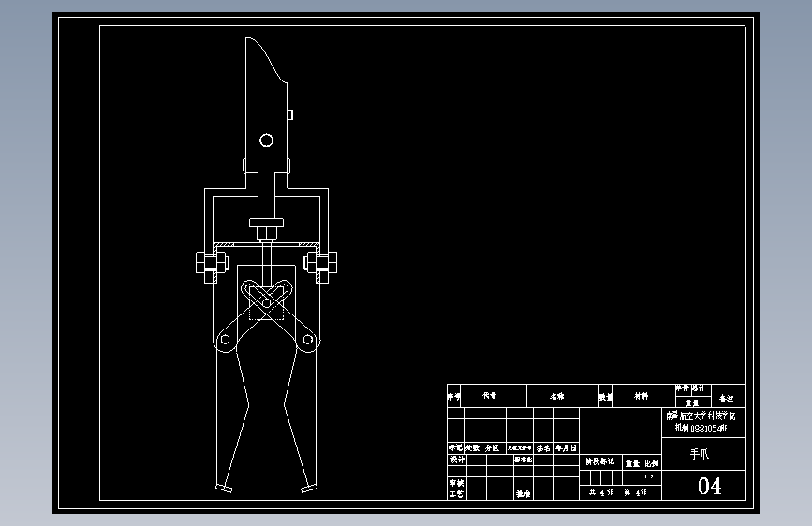Click the "阶段标记" cell label
The height and width of the screenshot is (526, 812).
[599, 461]
